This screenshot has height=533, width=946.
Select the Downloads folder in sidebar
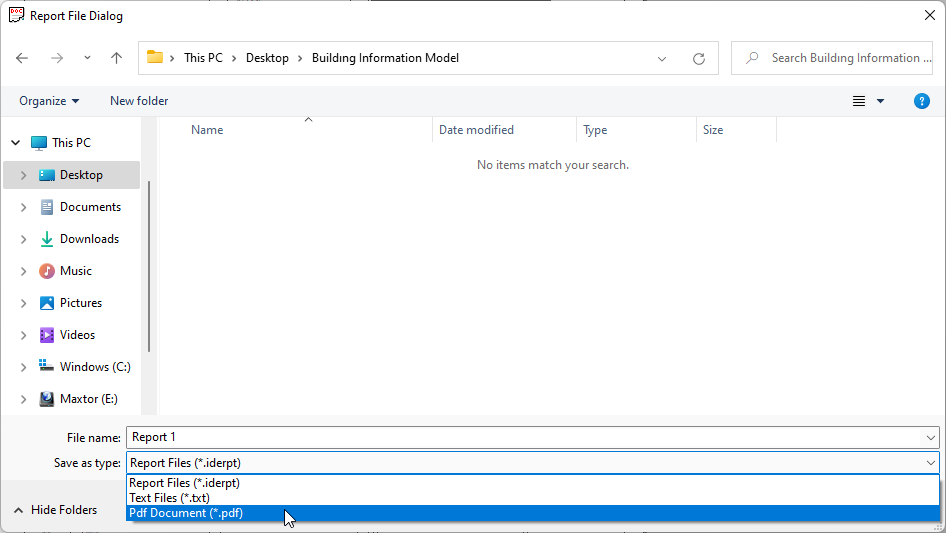89,239
